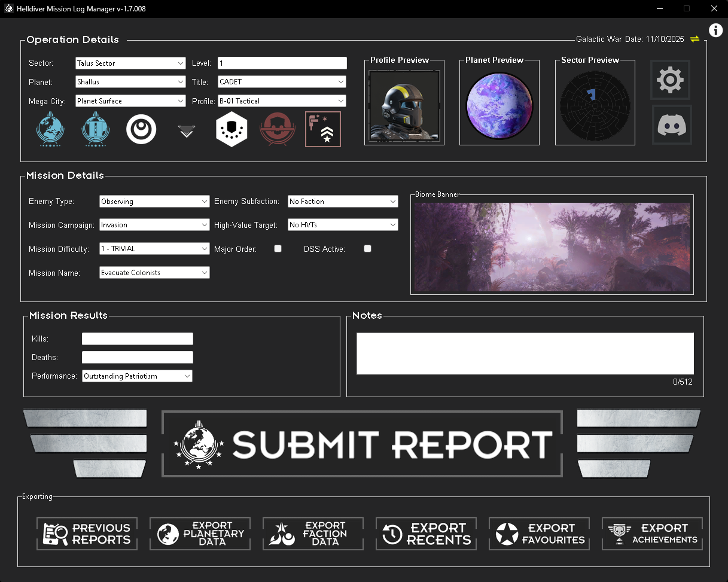Enable the Major Order checkbox

pyautogui.click(x=278, y=249)
